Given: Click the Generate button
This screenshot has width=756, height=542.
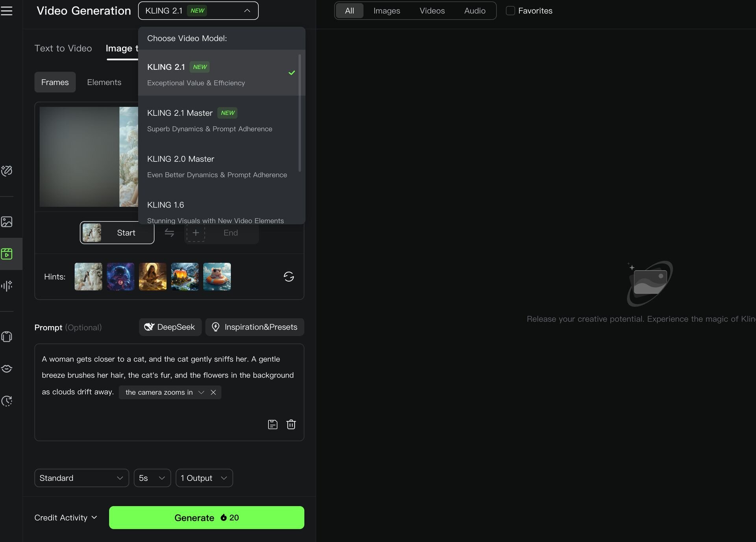Looking at the screenshot, I should [206, 518].
